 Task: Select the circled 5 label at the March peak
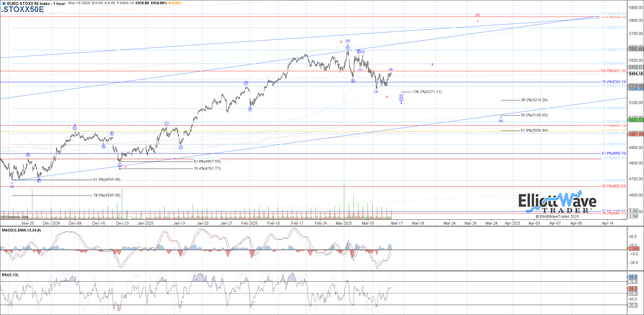pos(348,48)
